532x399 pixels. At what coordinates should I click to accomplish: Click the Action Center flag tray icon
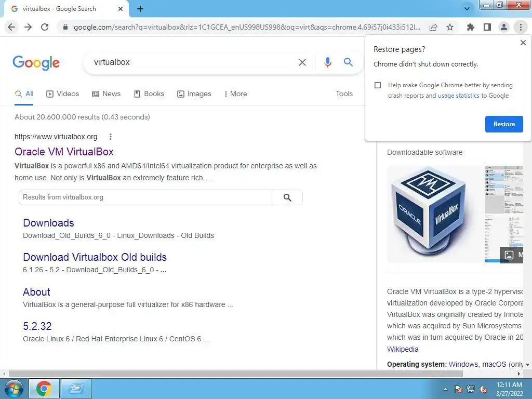[x=458, y=389]
